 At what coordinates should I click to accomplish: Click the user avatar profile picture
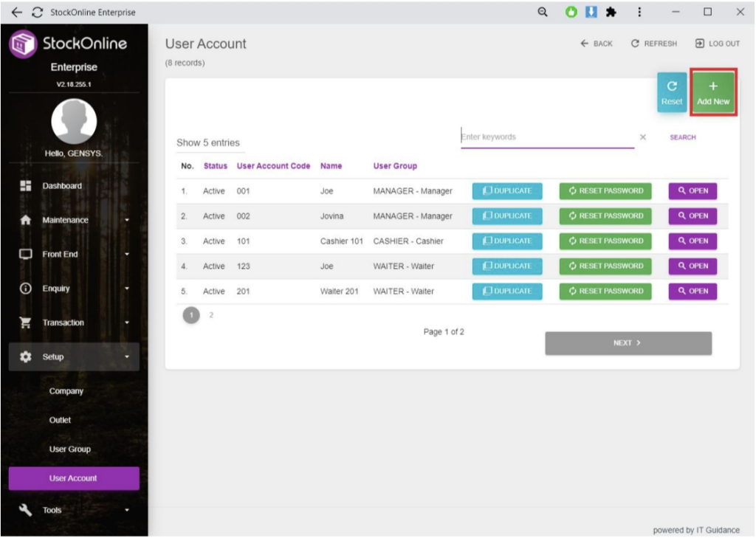tap(73, 121)
